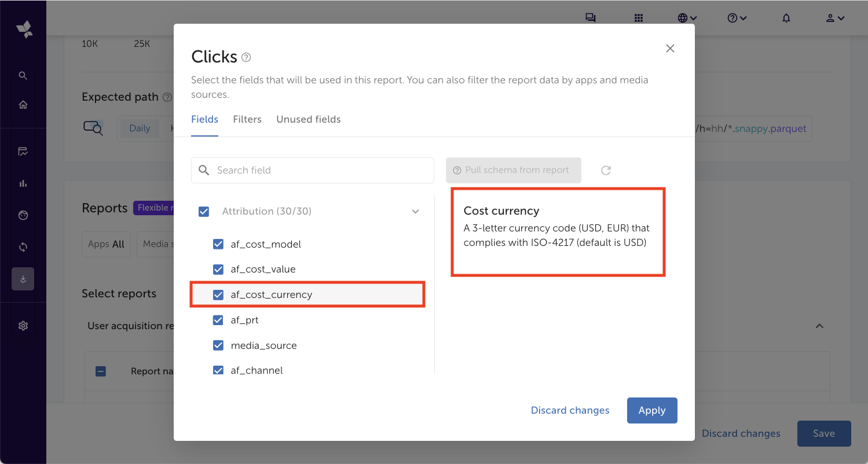This screenshot has height=464, width=868.
Task: Open the sidebar settings gear
Action: (23, 326)
